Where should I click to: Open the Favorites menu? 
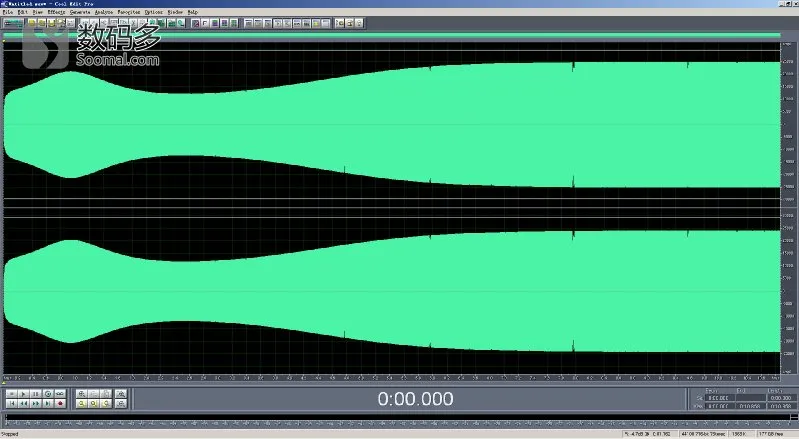pos(129,12)
